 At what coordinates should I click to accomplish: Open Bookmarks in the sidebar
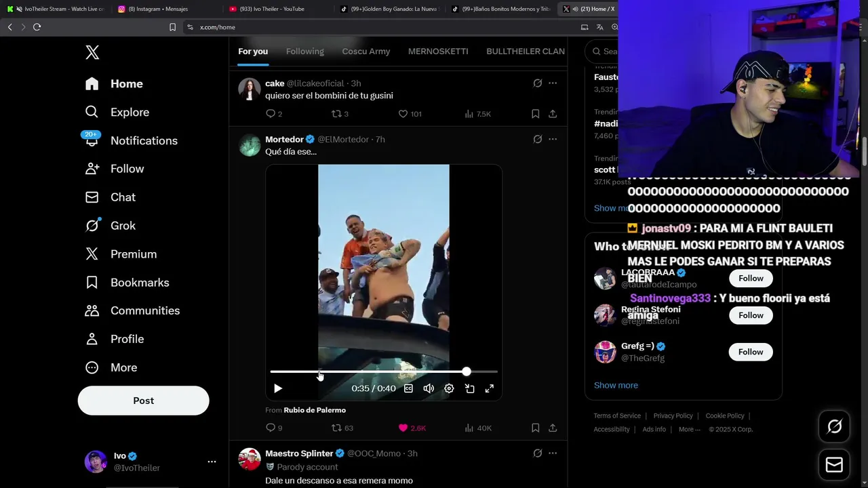pos(127,283)
